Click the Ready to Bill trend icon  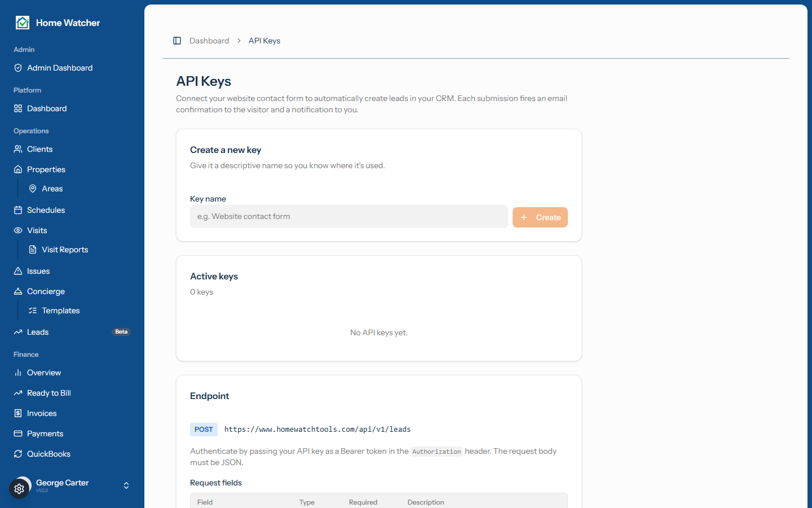(x=18, y=393)
